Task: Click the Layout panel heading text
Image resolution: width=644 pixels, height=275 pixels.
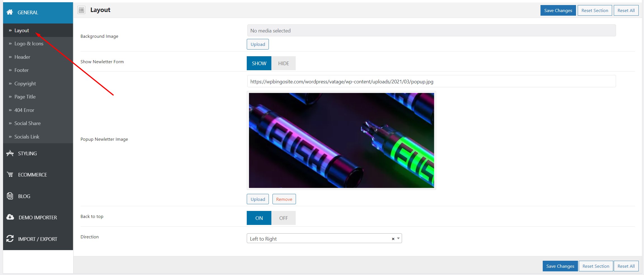Action: coord(100,10)
